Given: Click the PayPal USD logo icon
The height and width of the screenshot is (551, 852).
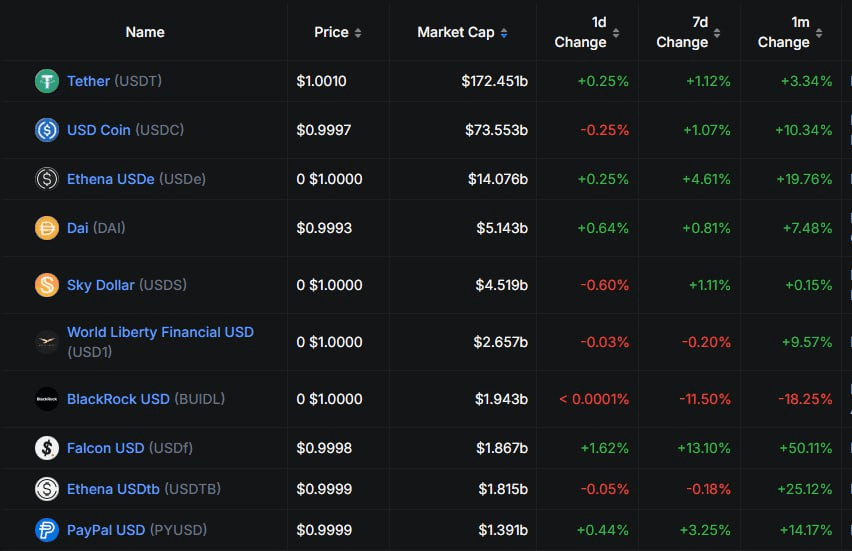Looking at the screenshot, I should click(47, 530).
